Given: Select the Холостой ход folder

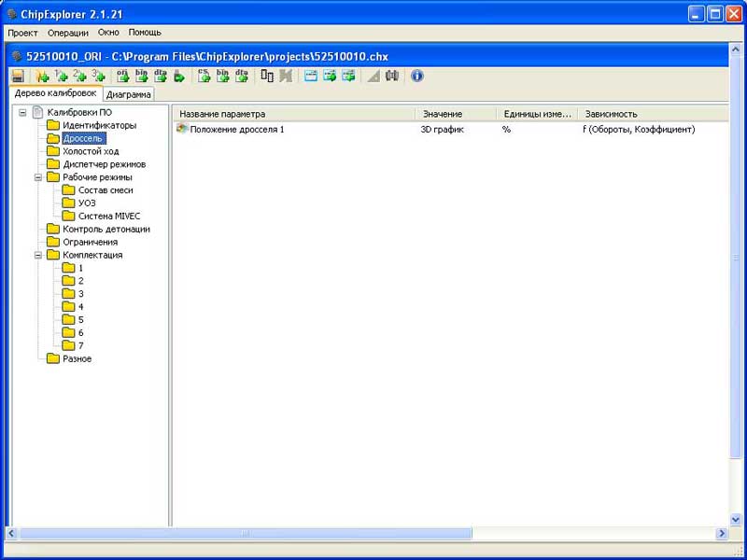Looking at the screenshot, I should point(91,151).
